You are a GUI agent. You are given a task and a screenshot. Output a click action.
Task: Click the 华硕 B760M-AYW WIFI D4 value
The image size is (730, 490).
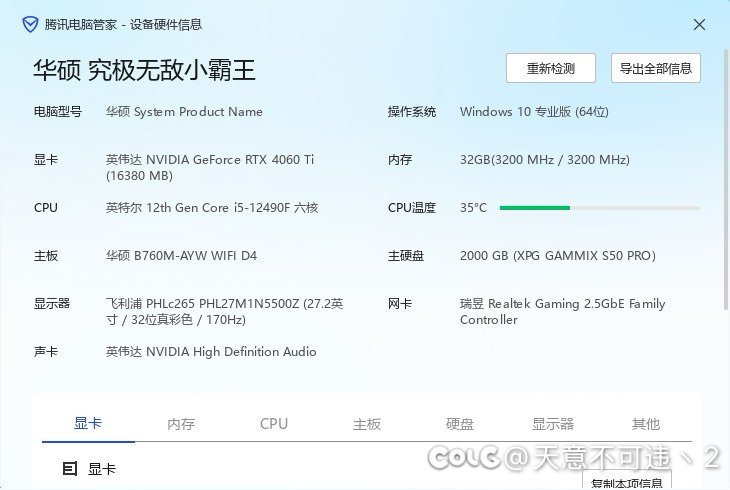pos(181,256)
